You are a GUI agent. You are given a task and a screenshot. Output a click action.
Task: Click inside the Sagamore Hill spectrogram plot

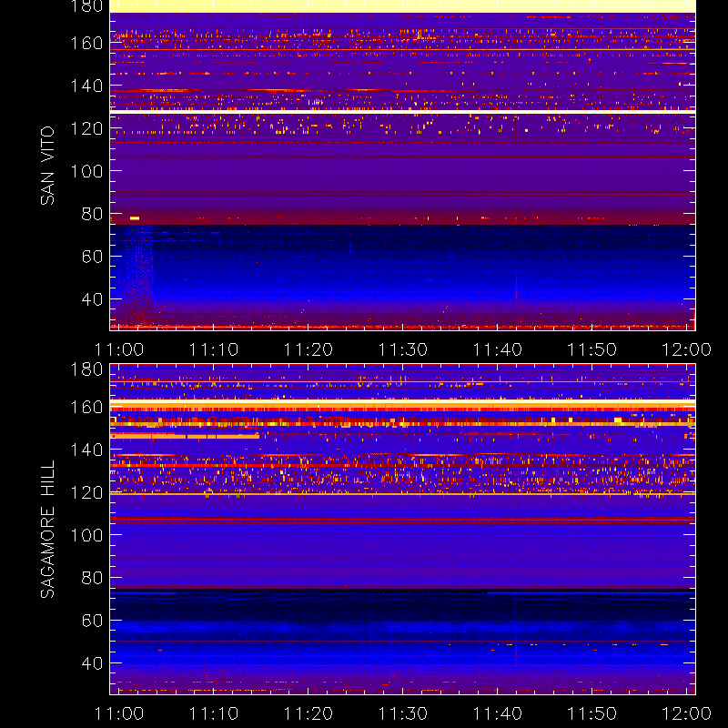point(402,530)
